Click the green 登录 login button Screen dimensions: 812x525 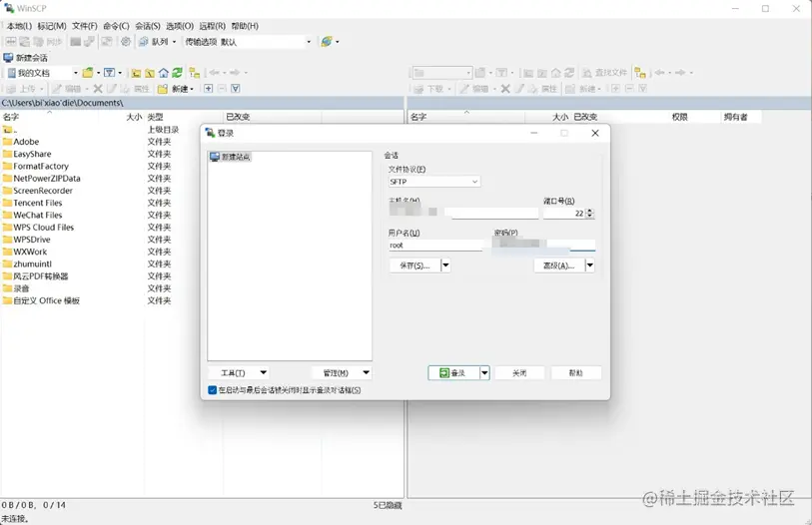[453, 372]
